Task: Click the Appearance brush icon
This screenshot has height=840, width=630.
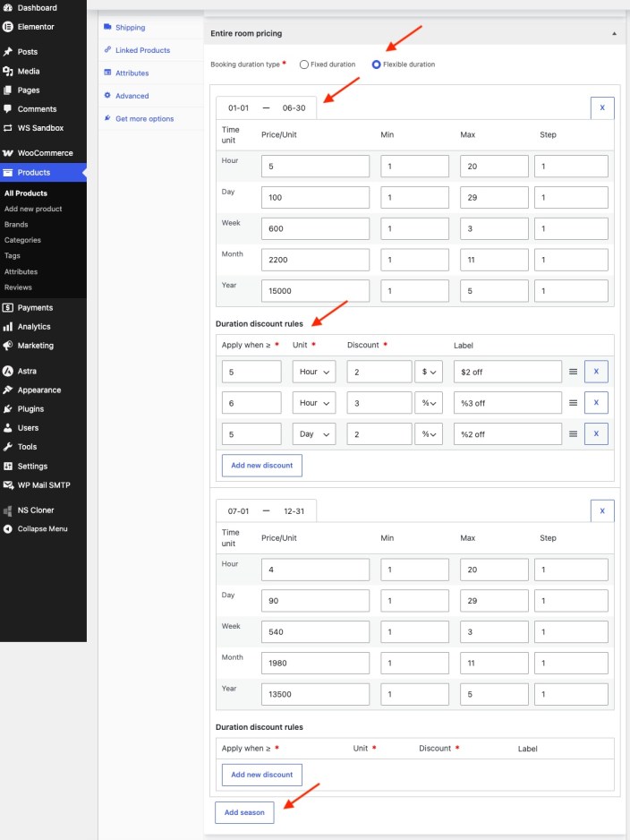Action: tap(7, 390)
